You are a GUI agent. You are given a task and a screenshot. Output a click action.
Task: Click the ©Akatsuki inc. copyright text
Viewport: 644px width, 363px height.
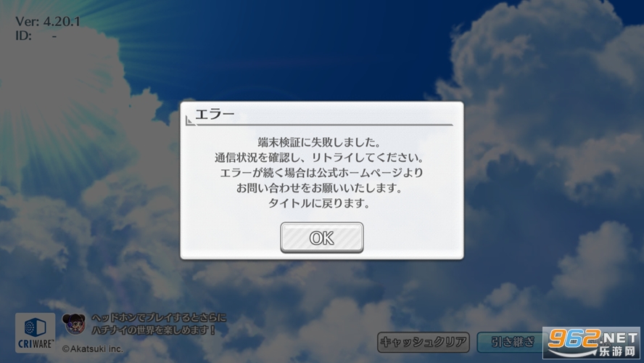[x=92, y=348]
